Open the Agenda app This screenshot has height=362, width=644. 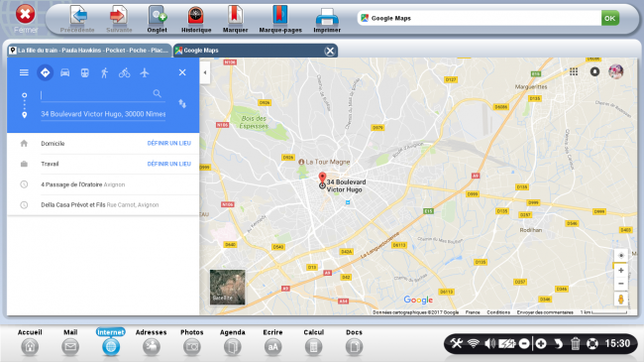click(x=233, y=342)
